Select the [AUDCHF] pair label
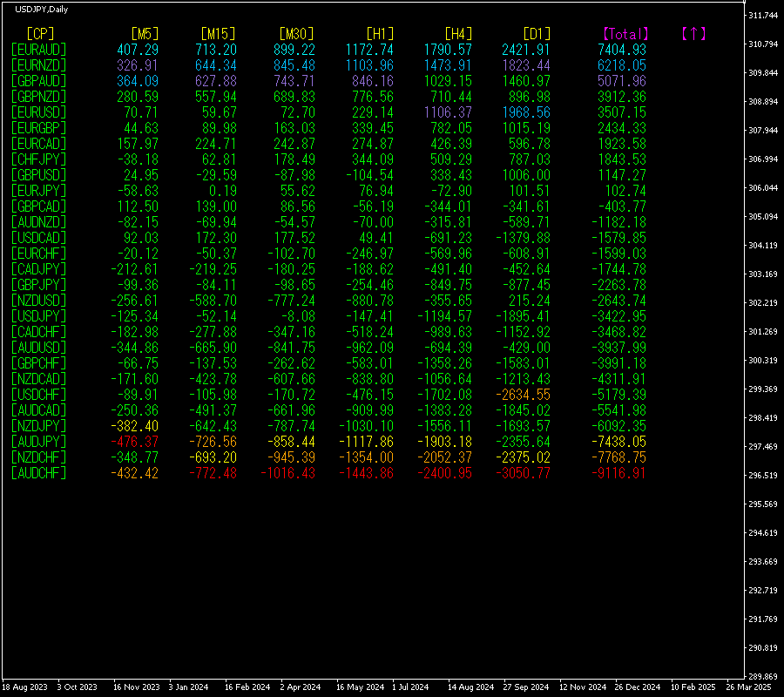This screenshot has height=697, width=784. 38,472
